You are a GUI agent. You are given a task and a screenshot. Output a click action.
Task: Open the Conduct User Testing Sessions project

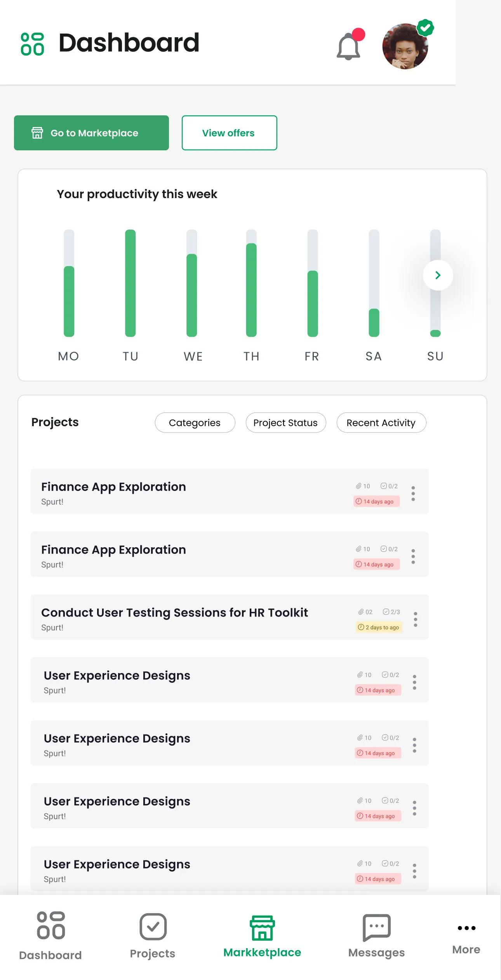click(x=174, y=613)
